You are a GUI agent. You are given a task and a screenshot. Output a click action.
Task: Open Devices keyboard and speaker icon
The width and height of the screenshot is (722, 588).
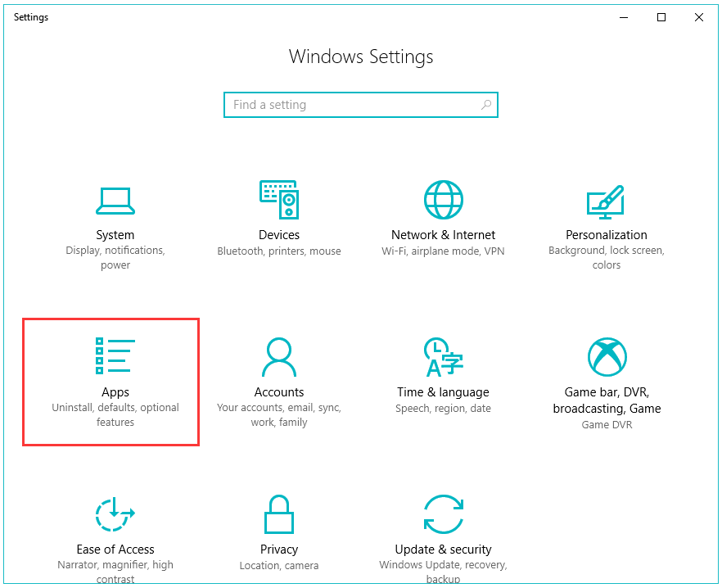(x=279, y=200)
